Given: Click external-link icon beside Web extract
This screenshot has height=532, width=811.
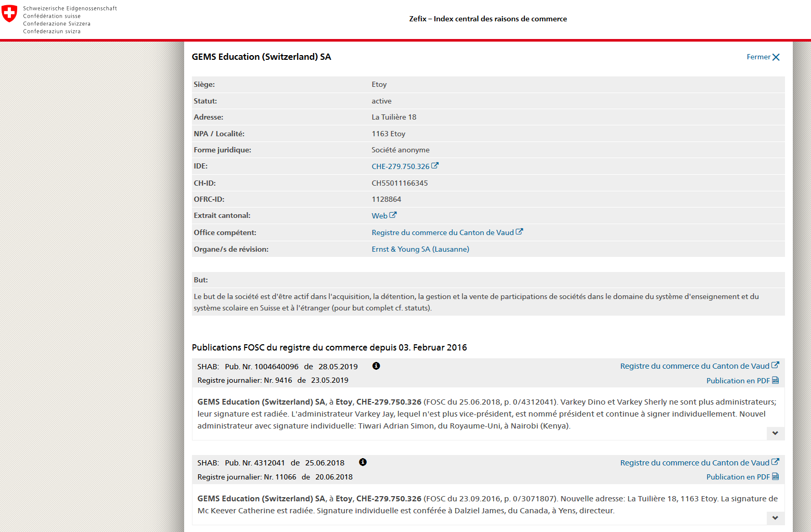Looking at the screenshot, I should click(x=393, y=215).
